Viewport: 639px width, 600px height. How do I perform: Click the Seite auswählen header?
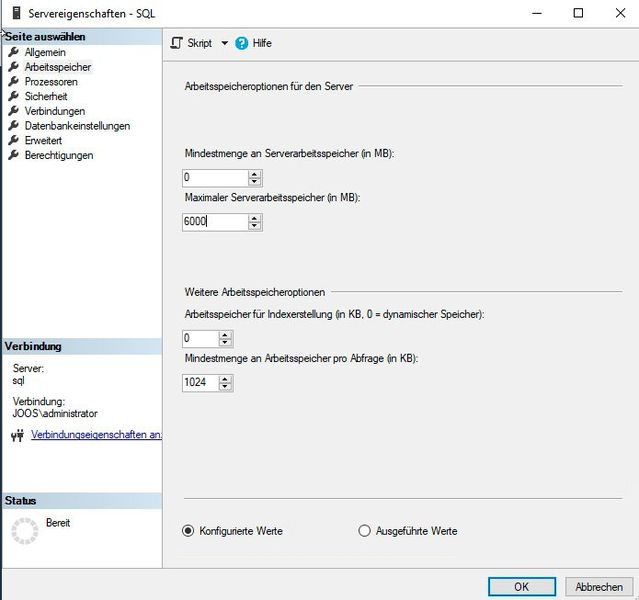(x=82, y=37)
